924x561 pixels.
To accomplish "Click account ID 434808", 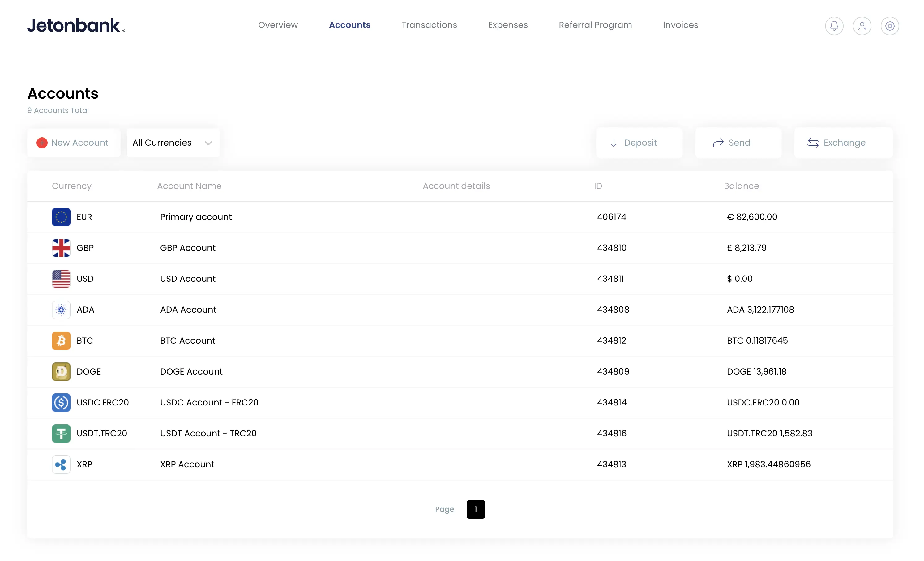I will [613, 310].
